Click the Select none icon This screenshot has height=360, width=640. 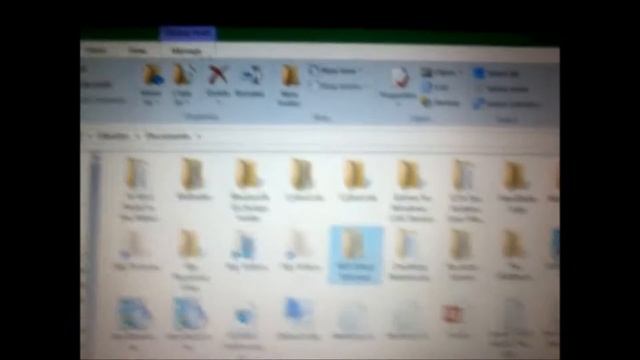click(479, 89)
